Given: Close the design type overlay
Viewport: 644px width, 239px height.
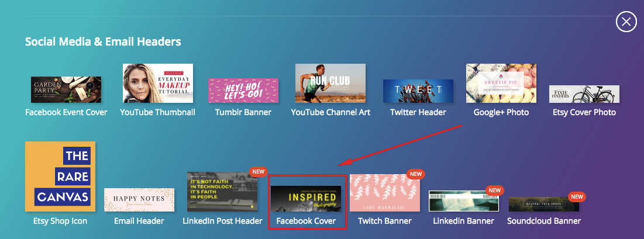Looking at the screenshot, I should [626, 22].
